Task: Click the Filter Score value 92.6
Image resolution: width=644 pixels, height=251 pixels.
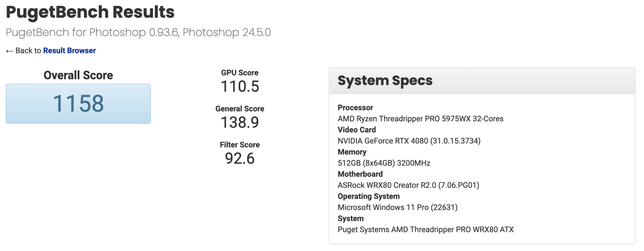Action: pyautogui.click(x=240, y=158)
